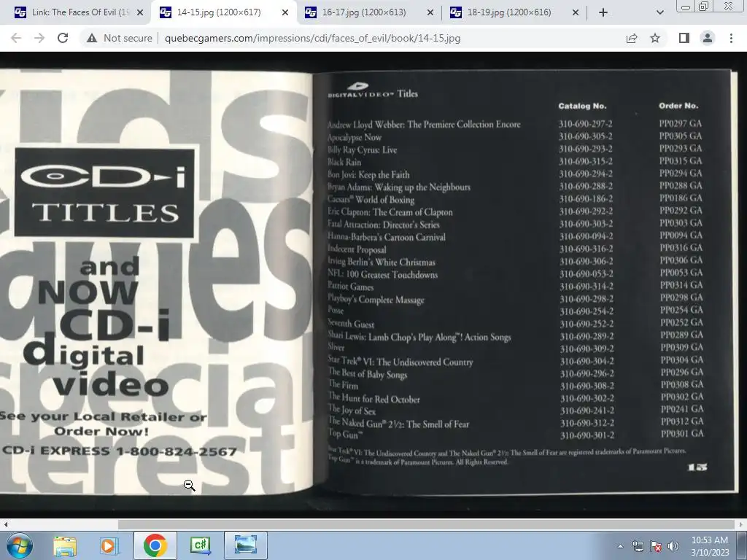Click 'Apocalypse Now' title text

click(355, 138)
